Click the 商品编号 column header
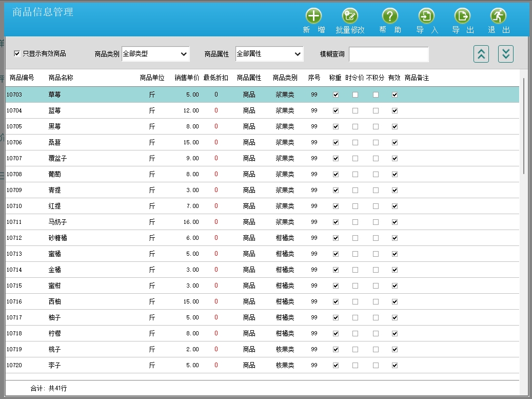This screenshot has width=532, height=399. [x=22, y=78]
